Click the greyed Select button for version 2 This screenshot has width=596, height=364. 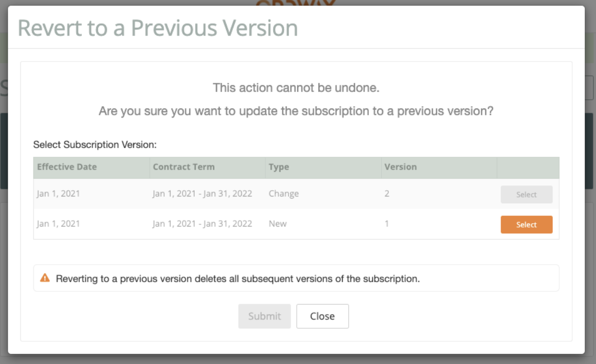pos(526,195)
